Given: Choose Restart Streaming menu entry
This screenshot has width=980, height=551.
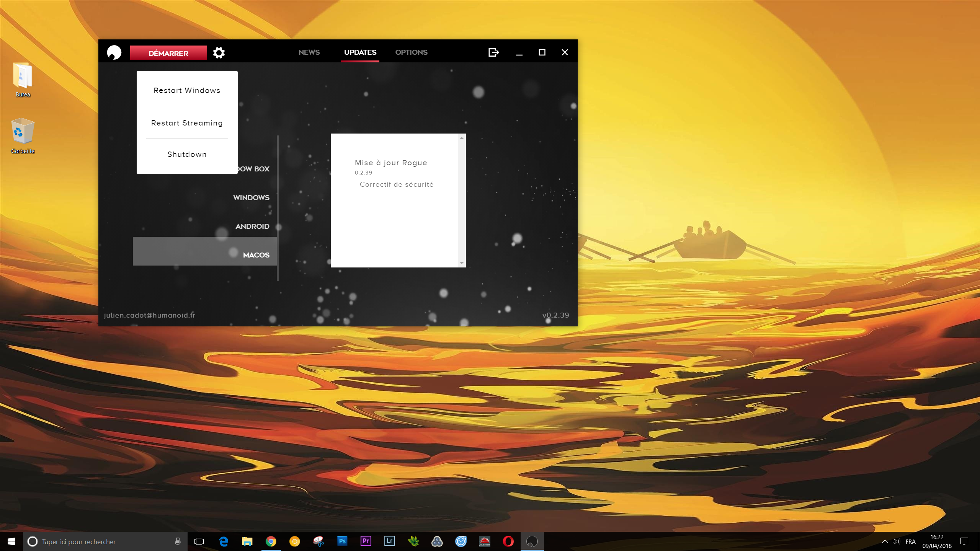Looking at the screenshot, I should coord(187,123).
